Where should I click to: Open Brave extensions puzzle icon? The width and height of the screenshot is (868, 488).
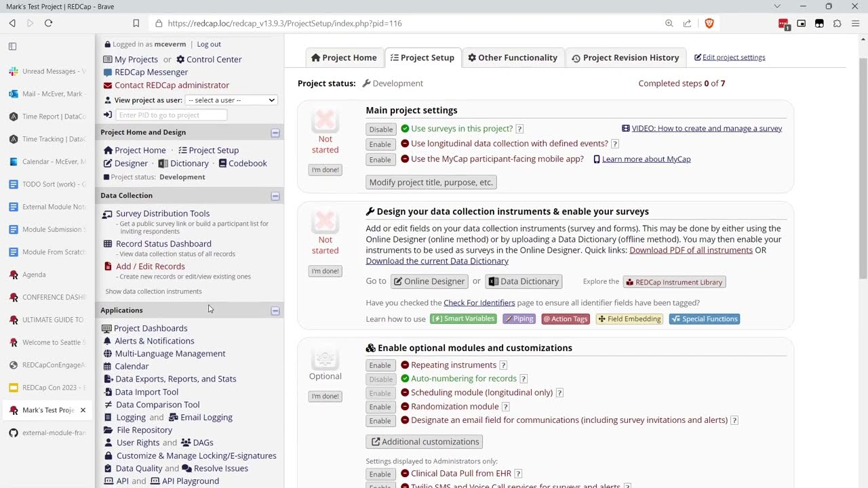click(837, 23)
